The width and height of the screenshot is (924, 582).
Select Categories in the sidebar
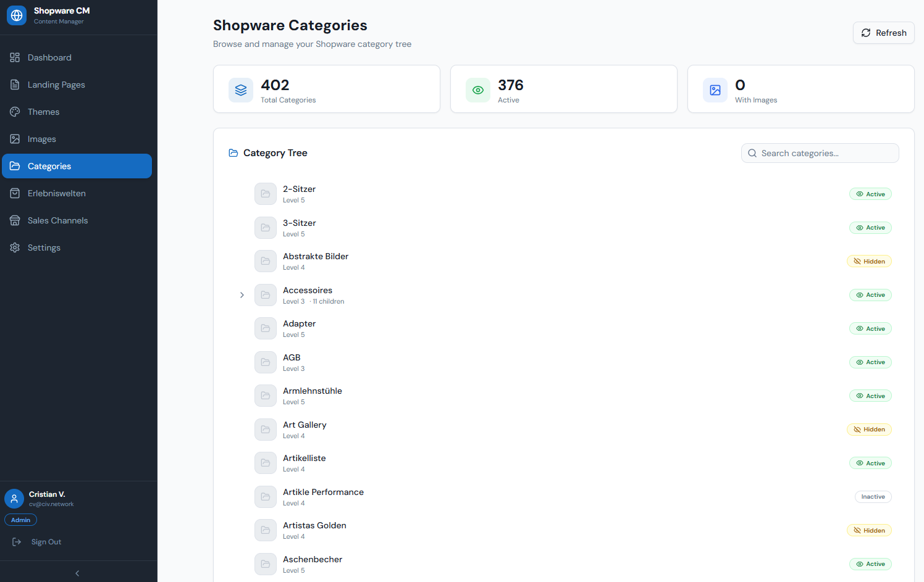pos(77,166)
